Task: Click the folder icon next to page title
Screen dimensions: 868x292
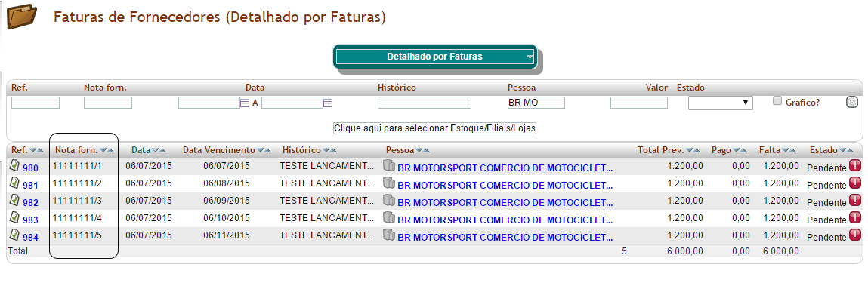Action: [x=22, y=17]
